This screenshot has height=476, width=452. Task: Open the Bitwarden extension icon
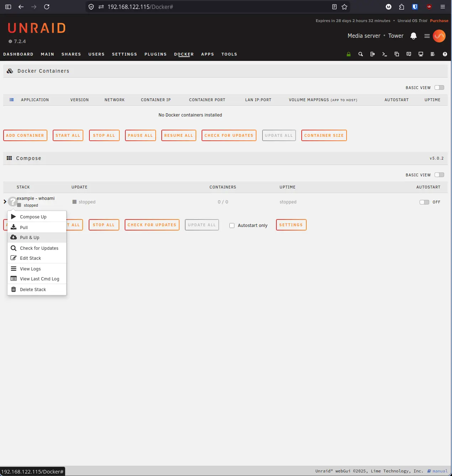click(415, 7)
